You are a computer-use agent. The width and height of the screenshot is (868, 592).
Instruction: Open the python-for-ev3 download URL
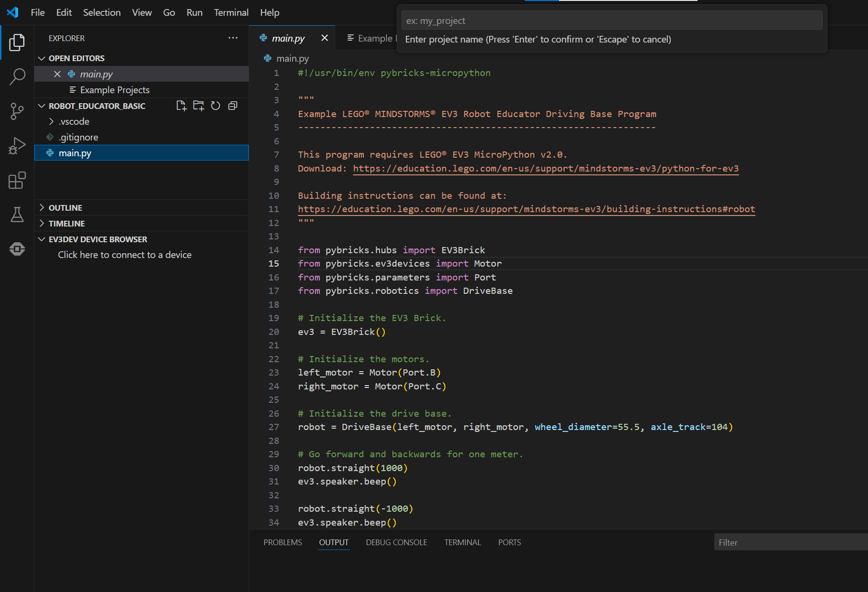tap(546, 168)
